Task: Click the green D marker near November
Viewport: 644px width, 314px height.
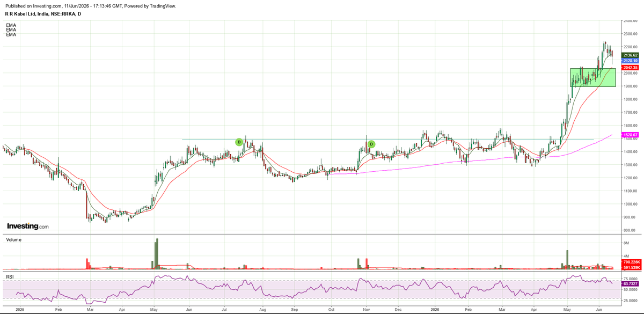Action: (371, 144)
